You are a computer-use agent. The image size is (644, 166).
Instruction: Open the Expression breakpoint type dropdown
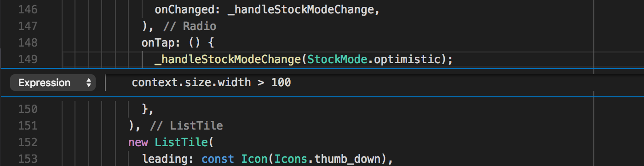(52, 83)
